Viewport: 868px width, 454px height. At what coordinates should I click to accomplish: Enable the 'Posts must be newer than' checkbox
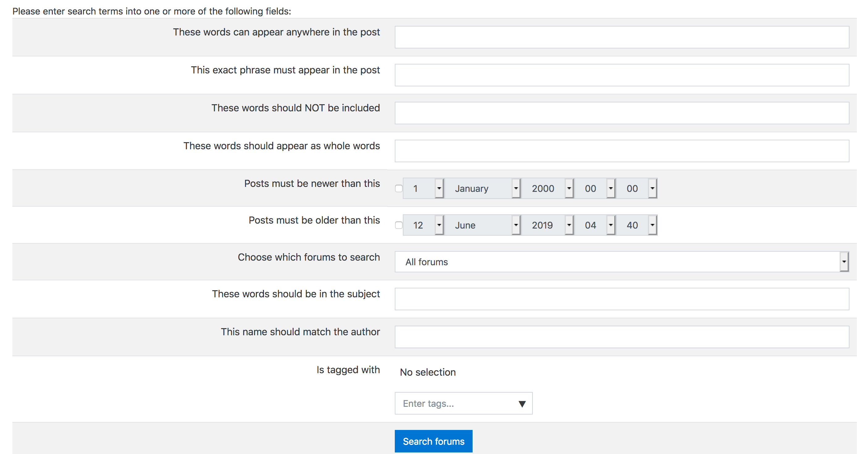(399, 189)
